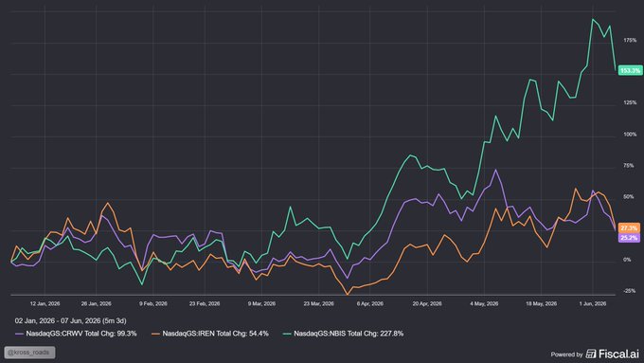This screenshot has width=644, height=363.
Task: Click the date range text 02 Jan, 2026 - 07 Jun, 2026
Action: [x=71, y=320]
